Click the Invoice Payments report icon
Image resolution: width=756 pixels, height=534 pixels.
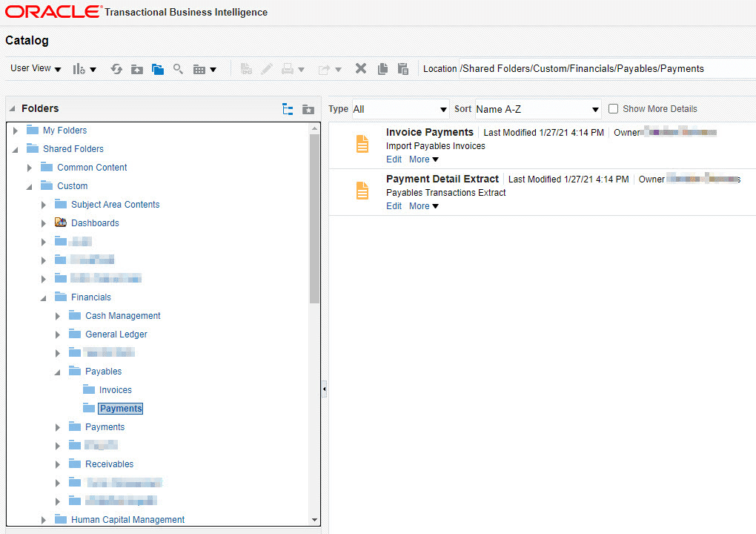(x=362, y=144)
